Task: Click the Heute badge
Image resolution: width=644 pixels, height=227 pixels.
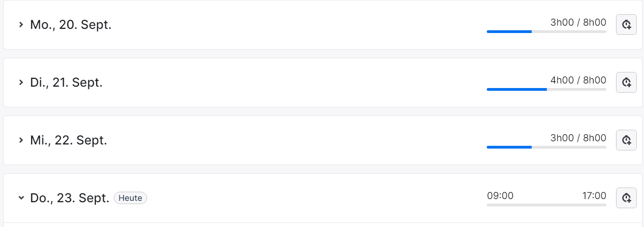Action: click(x=130, y=198)
